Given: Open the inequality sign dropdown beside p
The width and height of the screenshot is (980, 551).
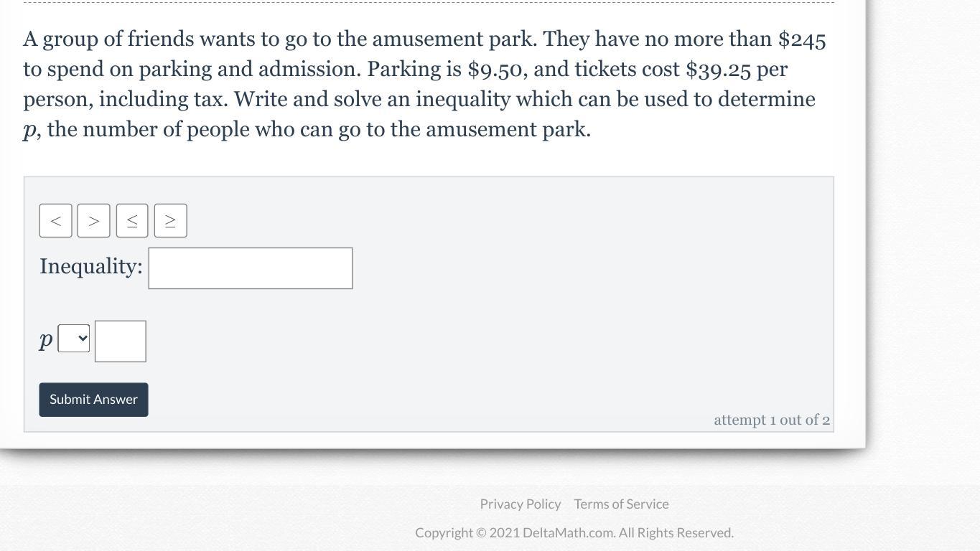Looking at the screenshot, I should (x=74, y=339).
